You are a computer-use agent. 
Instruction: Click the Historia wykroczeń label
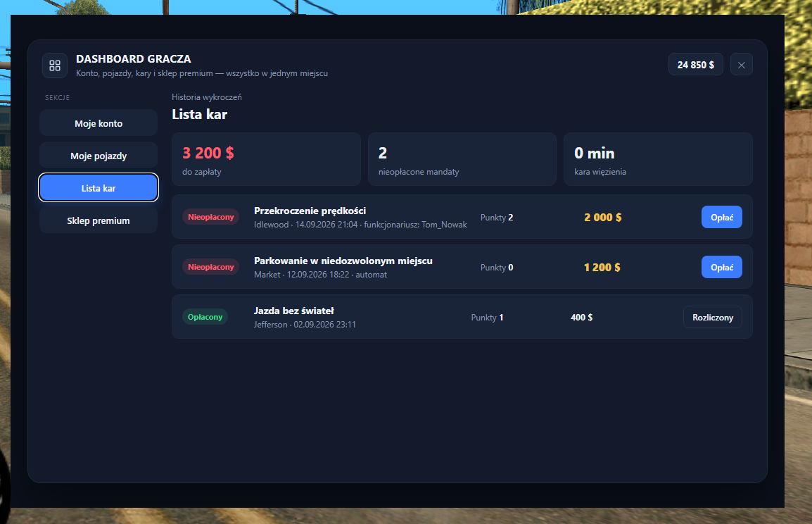pos(207,97)
